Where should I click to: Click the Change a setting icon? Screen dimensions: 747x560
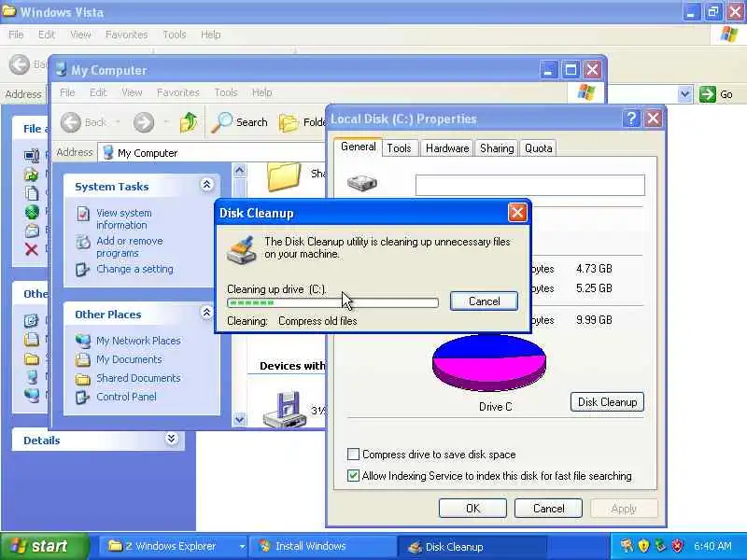point(82,270)
